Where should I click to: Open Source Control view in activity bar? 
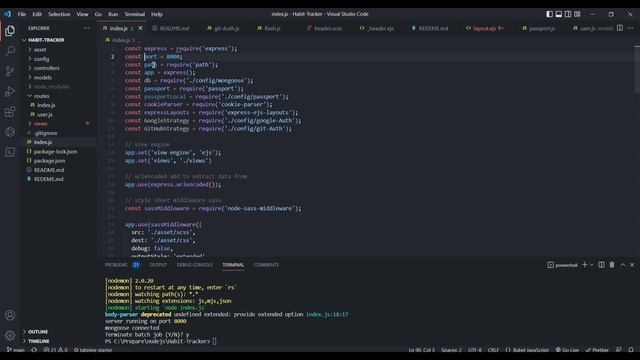coord(10,71)
